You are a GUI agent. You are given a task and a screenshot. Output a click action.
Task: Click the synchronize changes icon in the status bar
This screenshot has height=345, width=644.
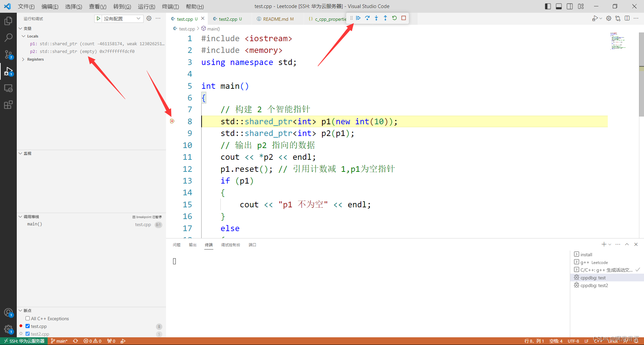click(75, 341)
